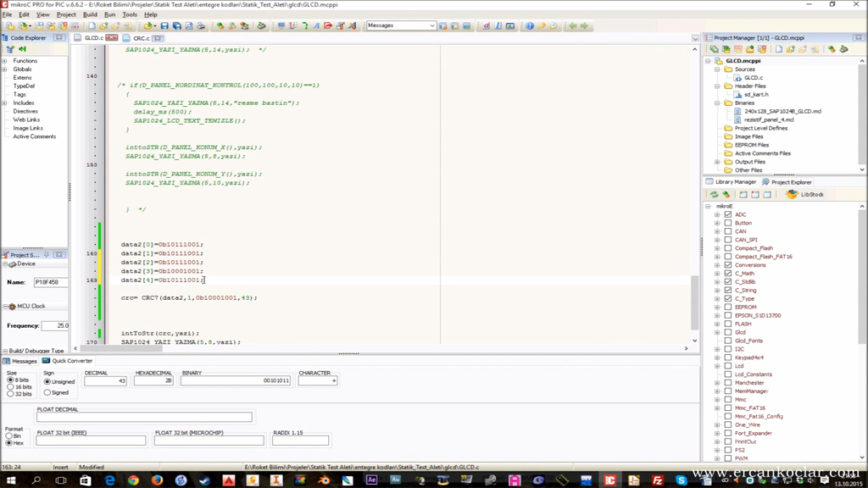The width and height of the screenshot is (868, 488).
Task: Switch to the Project Explorer tab
Action: click(x=787, y=182)
